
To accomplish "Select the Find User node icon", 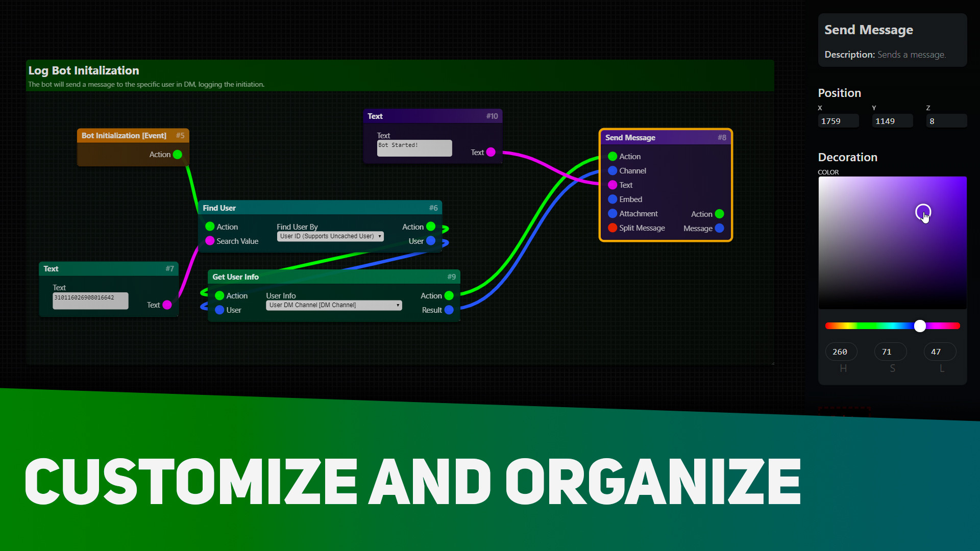I will pyautogui.click(x=220, y=207).
